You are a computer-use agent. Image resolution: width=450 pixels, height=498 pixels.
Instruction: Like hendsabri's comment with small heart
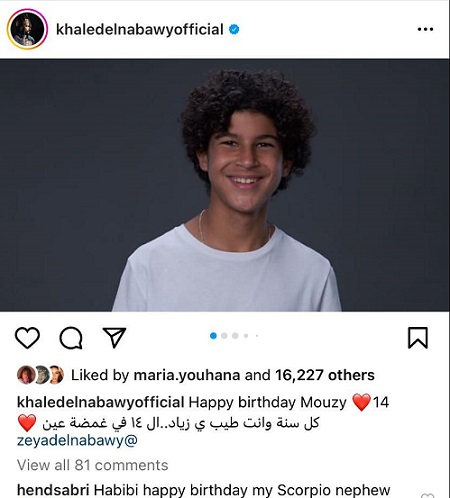[427, 495]
